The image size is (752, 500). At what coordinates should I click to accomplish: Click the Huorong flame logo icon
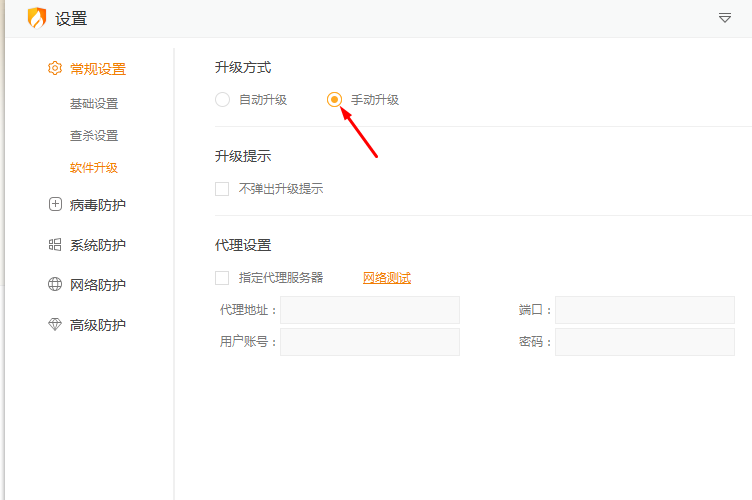pos(37,18)
